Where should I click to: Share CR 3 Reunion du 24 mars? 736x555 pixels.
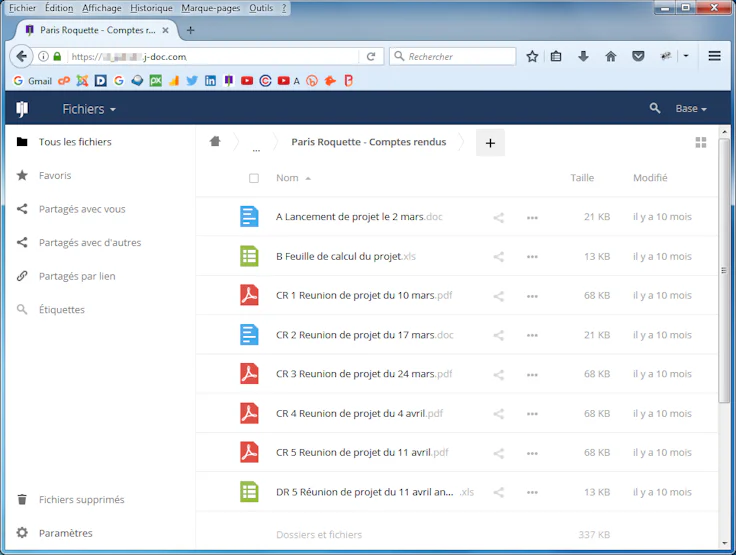coord(498,374)
